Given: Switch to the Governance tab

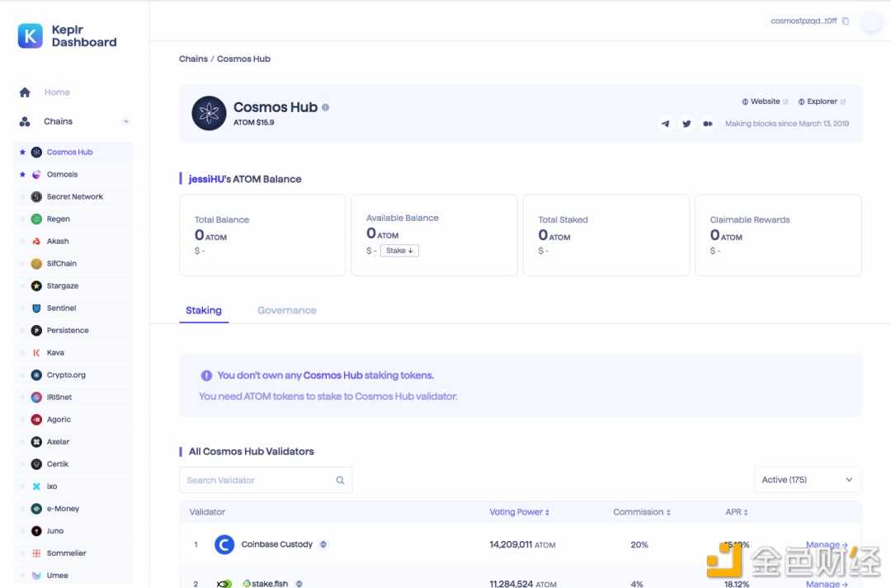Looking at the screenshot, I should coord(286,311).
